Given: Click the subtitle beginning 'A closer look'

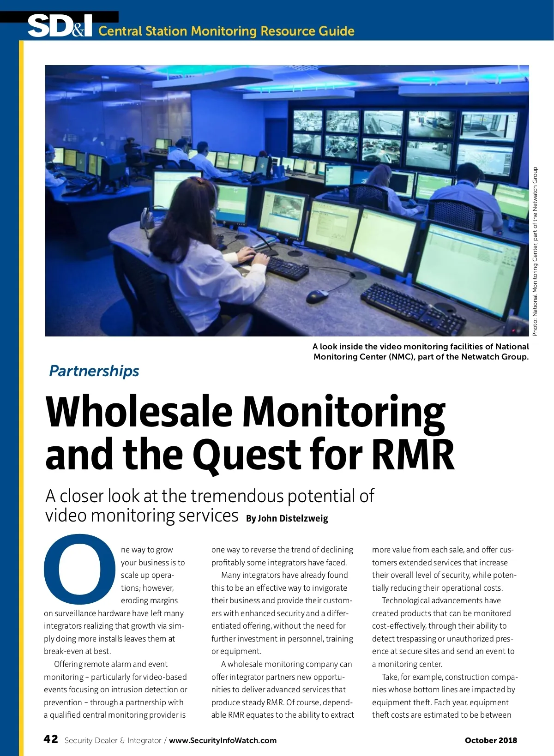Looking at the screenshot, I should tap(210, 505).
